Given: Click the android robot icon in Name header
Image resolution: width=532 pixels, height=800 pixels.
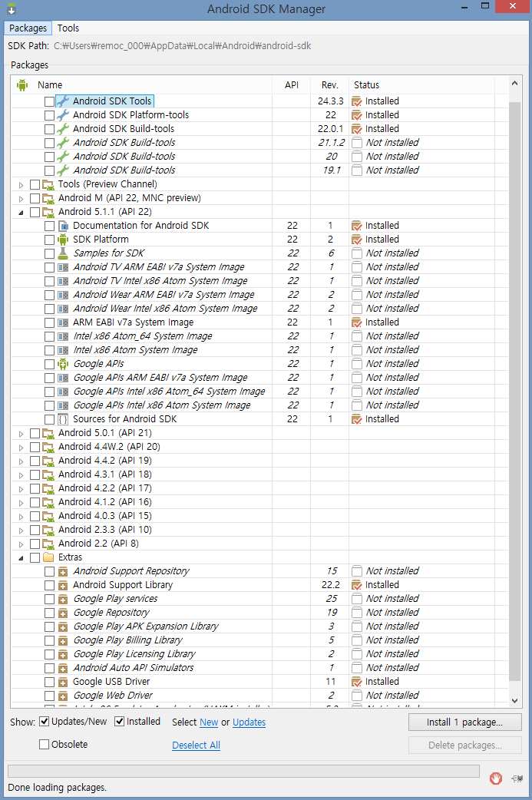Looking at the screenshot, I should coord(22,85).
